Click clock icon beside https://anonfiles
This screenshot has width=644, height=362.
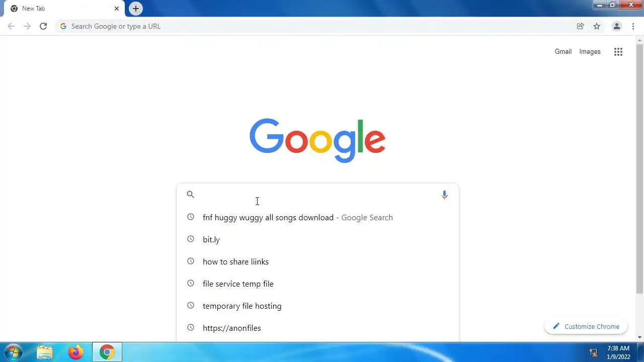(x=191, y=328)
